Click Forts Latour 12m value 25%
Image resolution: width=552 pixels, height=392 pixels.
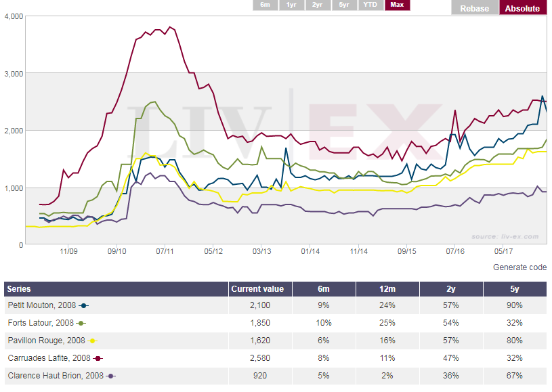387,323
